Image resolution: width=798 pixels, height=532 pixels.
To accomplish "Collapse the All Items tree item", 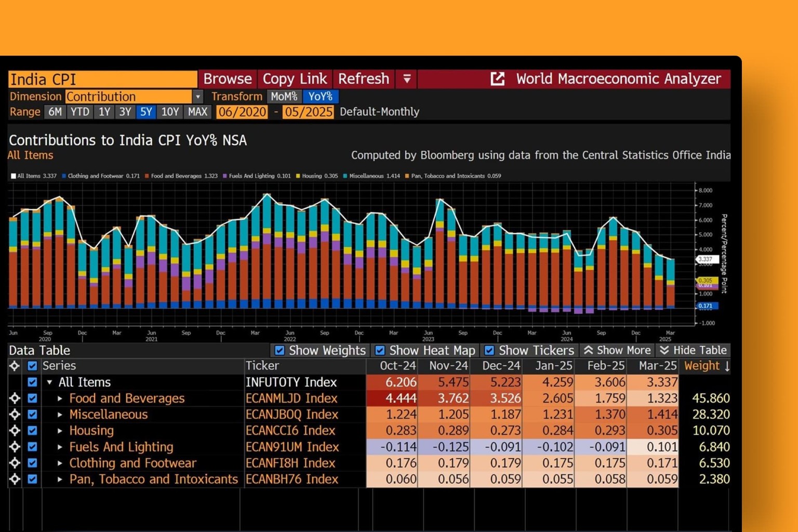I will click(x=50, y=382).
